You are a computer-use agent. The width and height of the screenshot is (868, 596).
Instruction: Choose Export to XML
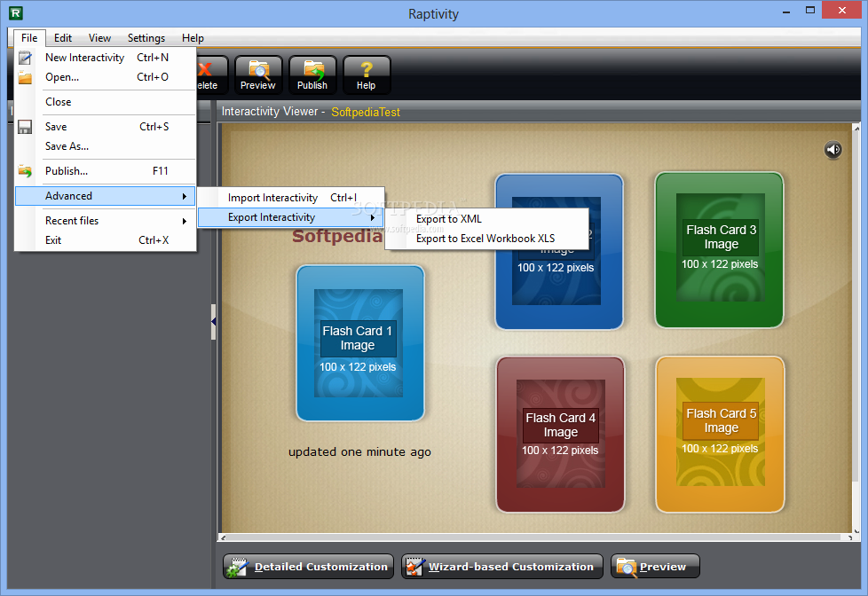tap(487, 219)
